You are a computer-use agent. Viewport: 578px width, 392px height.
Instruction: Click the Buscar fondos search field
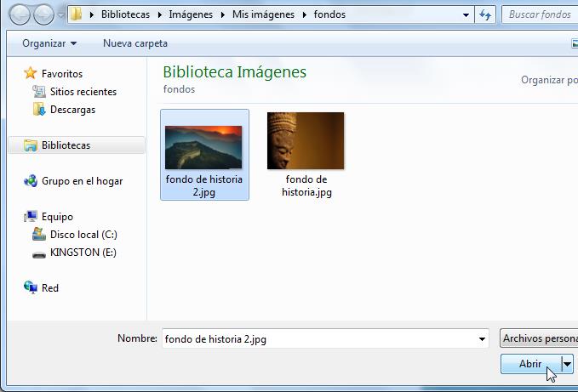pos(540,14)
